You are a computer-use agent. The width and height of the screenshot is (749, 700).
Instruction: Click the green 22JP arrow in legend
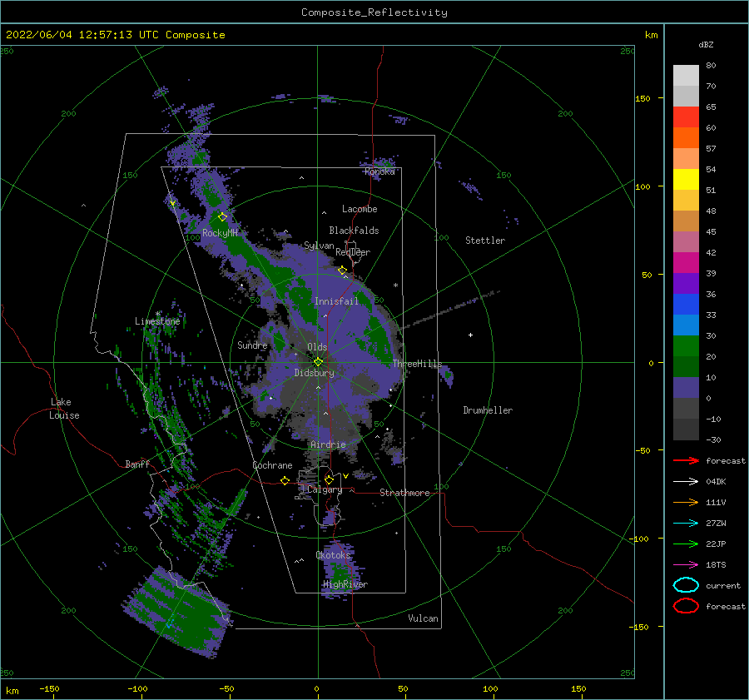[x=686, y=544]
